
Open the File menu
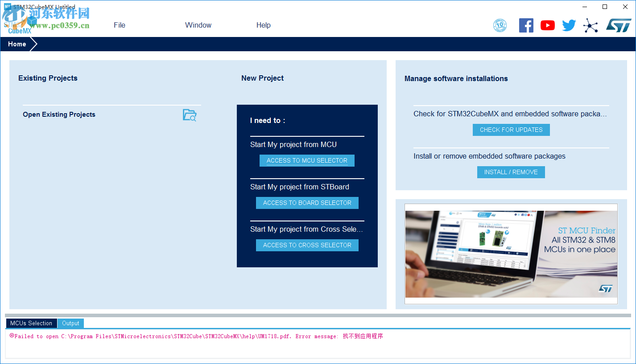pos(120,25)
